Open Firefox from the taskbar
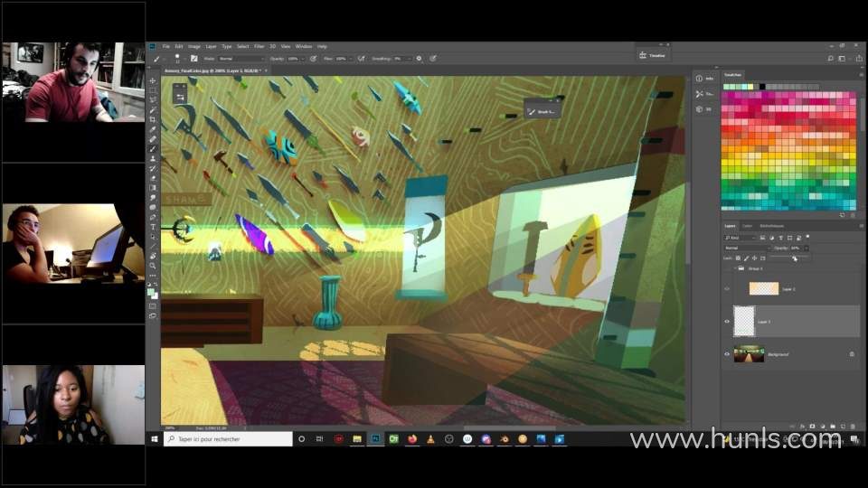868x488 pixels. coord(412,439)
